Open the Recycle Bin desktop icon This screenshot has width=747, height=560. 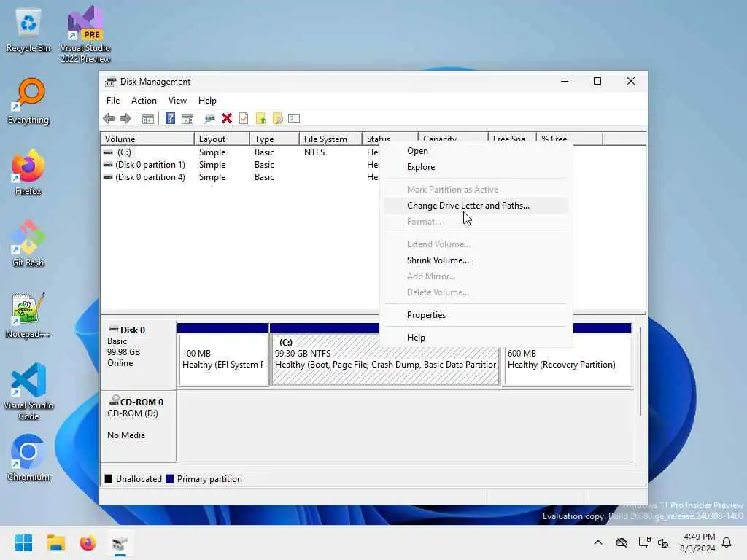pos(28,30)
